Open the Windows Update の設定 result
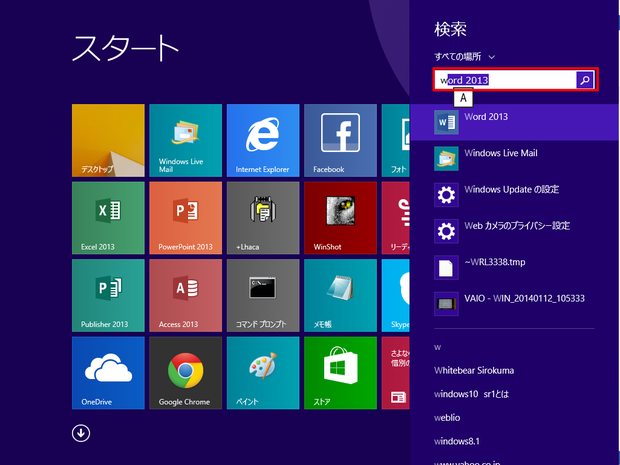620x465 pixels. [x=514, y=195]
